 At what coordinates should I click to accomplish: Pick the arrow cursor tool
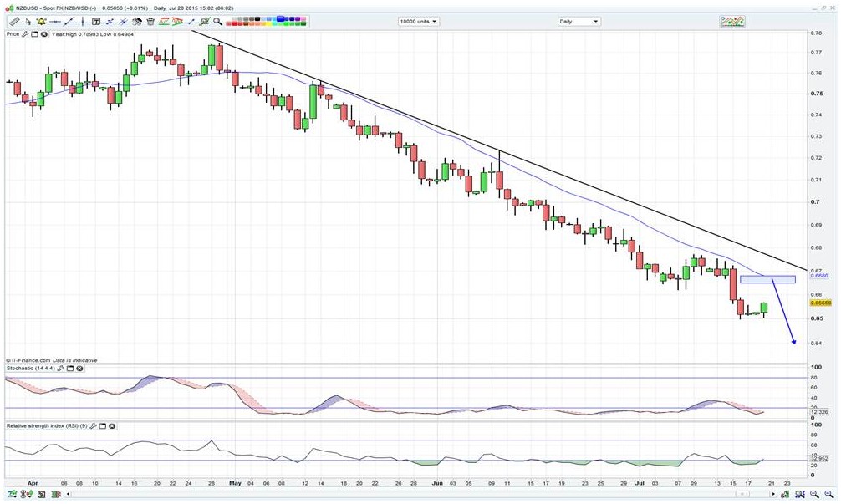click(x=28, y=22)
